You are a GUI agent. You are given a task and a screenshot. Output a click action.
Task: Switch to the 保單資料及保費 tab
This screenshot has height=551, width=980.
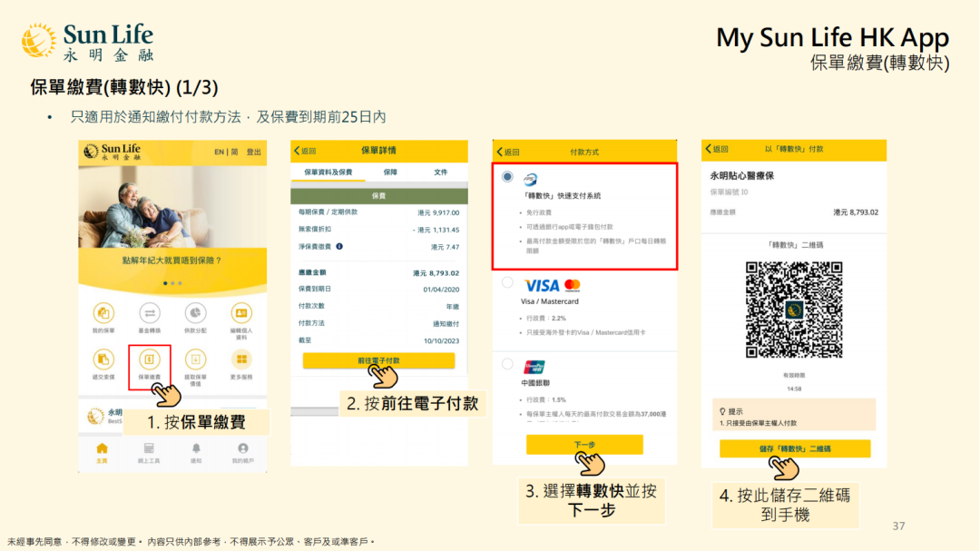328,172
